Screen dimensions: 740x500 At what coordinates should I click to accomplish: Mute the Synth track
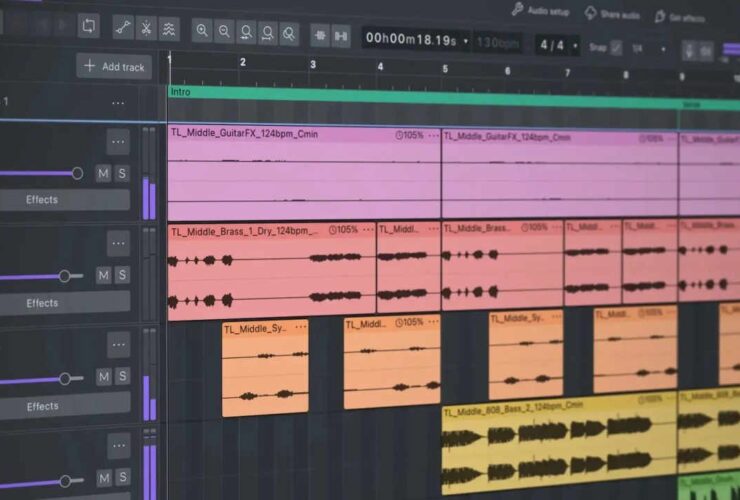point(104,376)
